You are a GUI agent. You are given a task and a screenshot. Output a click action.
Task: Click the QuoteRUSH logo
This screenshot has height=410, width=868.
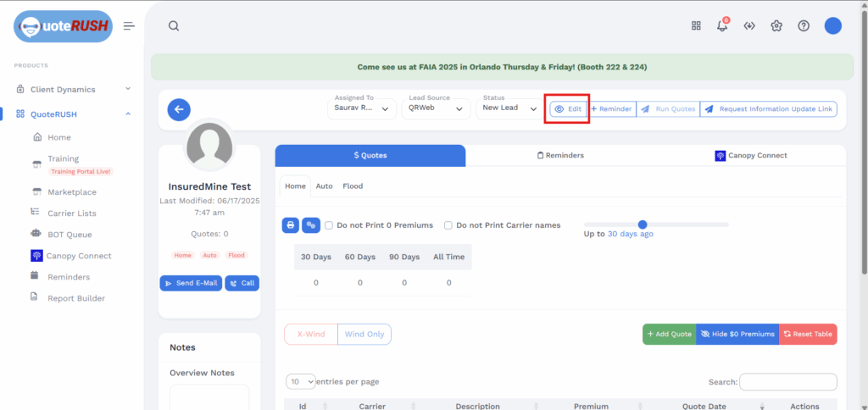(x=63, y=26)
